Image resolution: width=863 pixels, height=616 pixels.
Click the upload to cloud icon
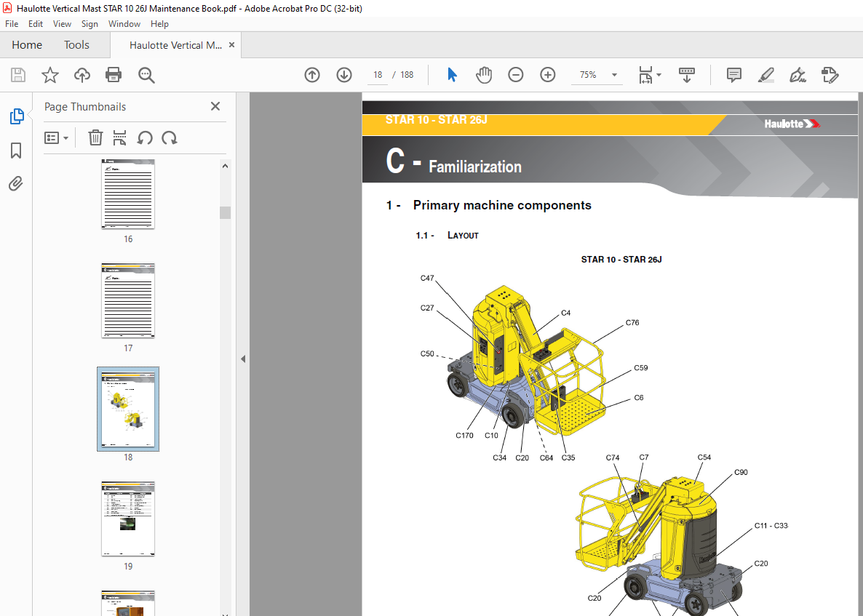pos(82,75)
